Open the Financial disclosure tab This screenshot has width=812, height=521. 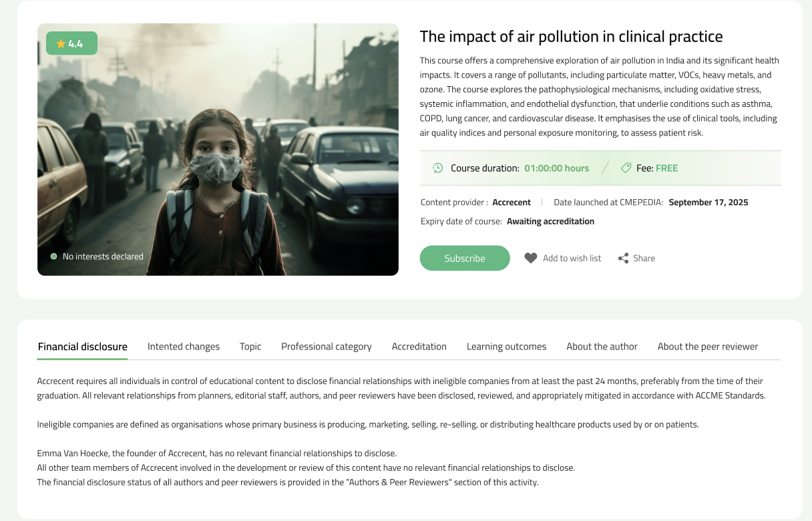click(x=82, y=347)
